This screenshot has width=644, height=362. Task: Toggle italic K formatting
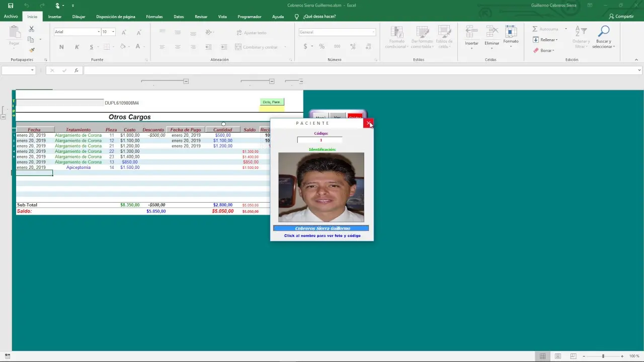pyautogui.click(x=77, y=47)
